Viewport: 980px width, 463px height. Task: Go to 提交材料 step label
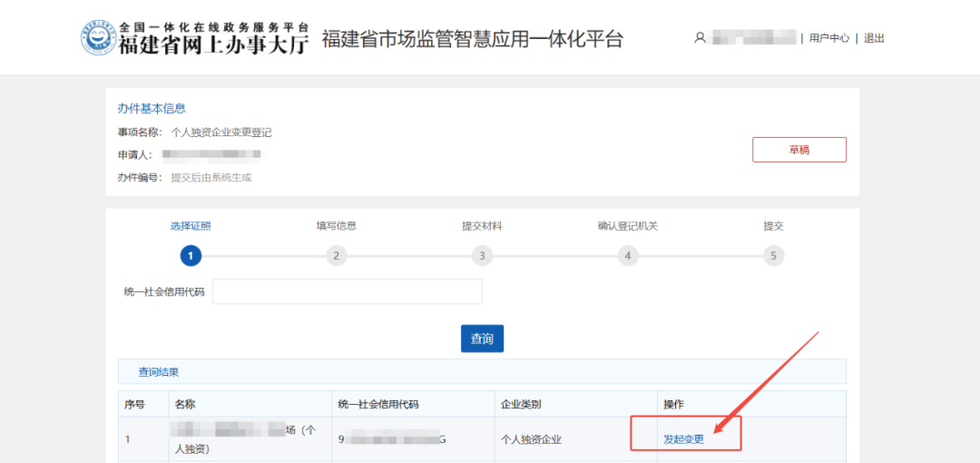tap(482, 226)
